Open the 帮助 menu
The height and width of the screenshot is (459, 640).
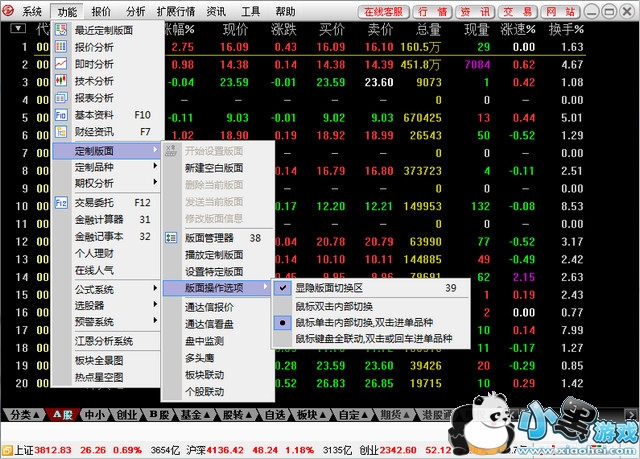point(285,11)
